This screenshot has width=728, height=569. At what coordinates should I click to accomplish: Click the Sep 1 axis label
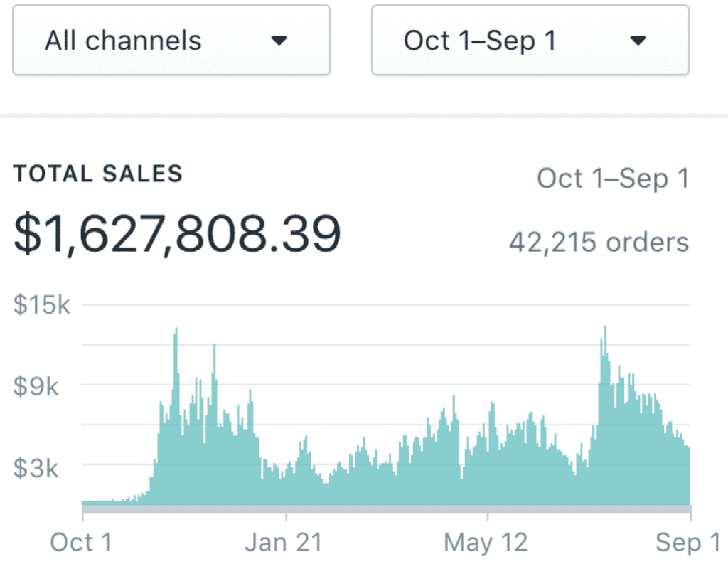688,542
